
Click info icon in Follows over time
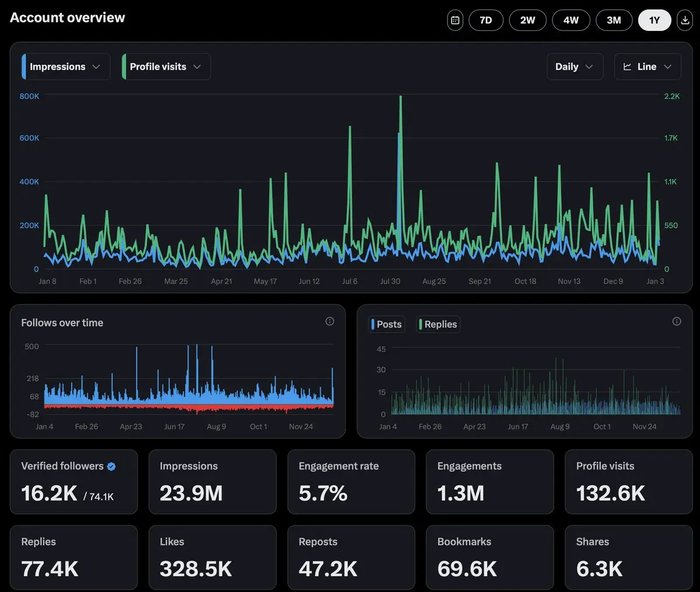tap(330, 321)
